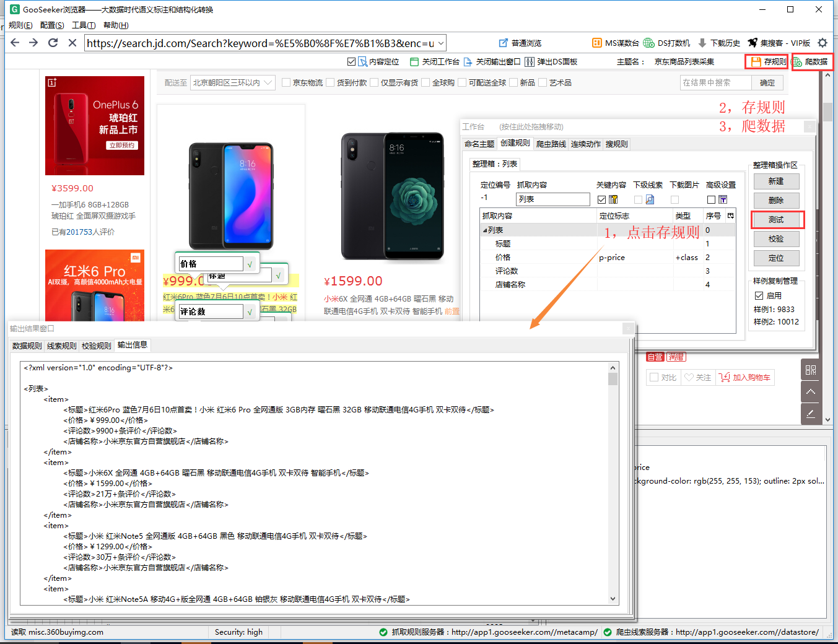Click the 下级线索 magnifier page icon
The height and width of the screenshot is (644, 838).
pyautogui.click(x=650, y=199)
